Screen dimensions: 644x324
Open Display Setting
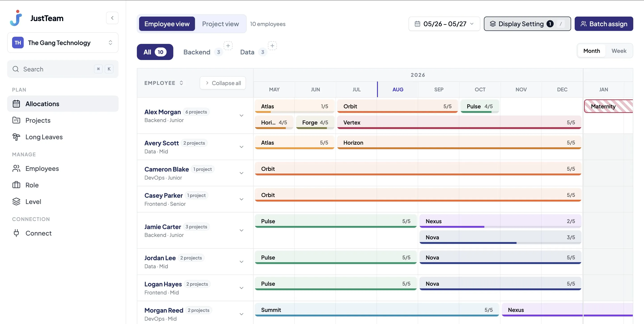coord(527,24)
